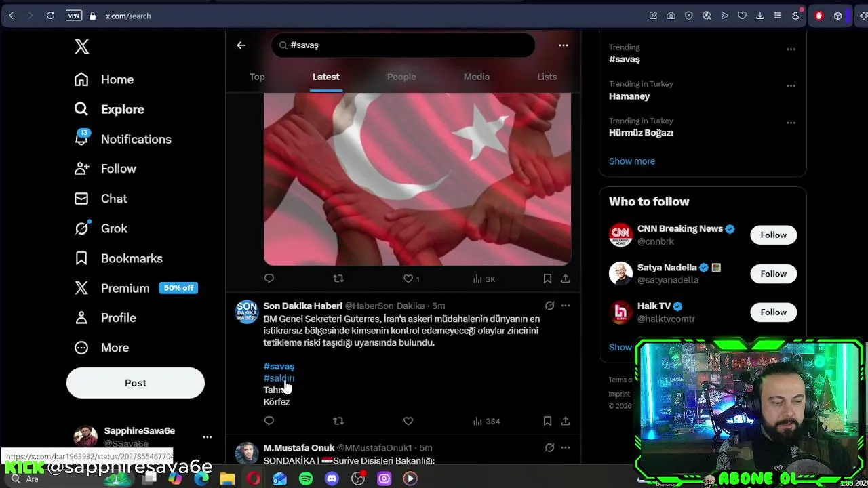Open search options three-dot menu
868x488 pixels.
coord(563,45)
